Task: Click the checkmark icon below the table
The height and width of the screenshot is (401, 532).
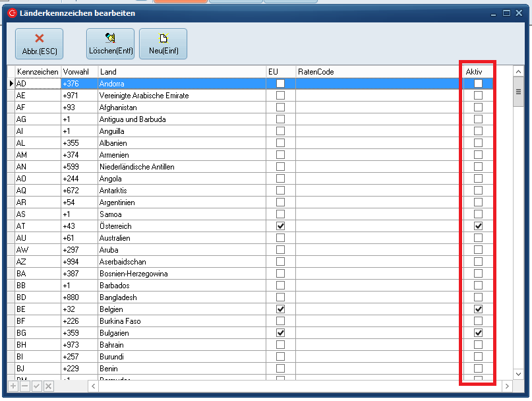Action: point(37,386)
